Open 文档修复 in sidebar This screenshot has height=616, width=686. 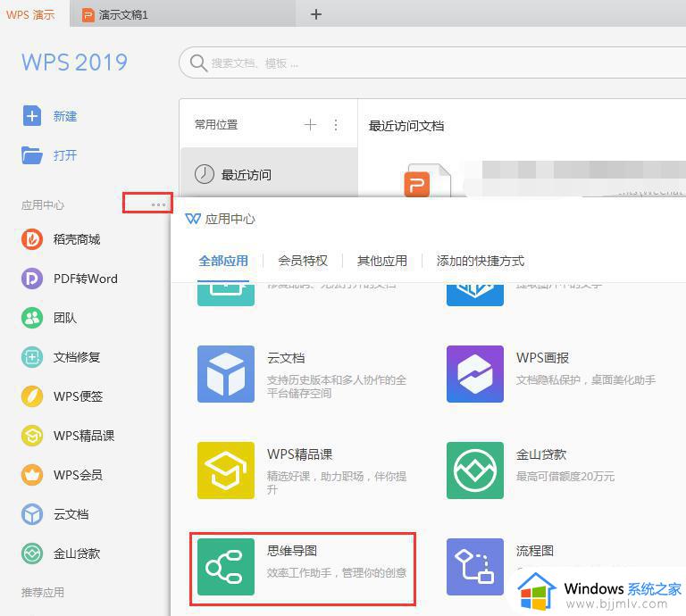point(61,357)
